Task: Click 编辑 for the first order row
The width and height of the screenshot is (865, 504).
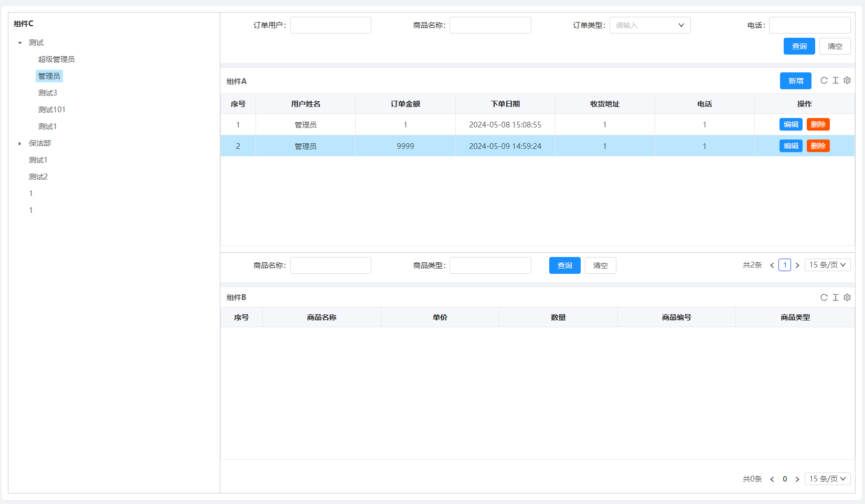Action: 791,124
